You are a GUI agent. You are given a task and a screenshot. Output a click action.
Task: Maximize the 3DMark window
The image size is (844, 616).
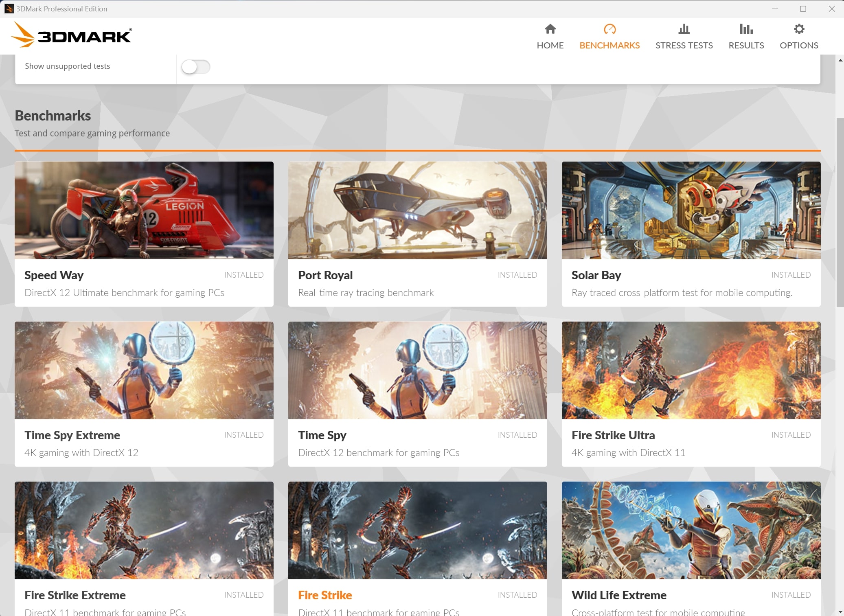pyautogui.click(x=803, y=9)
